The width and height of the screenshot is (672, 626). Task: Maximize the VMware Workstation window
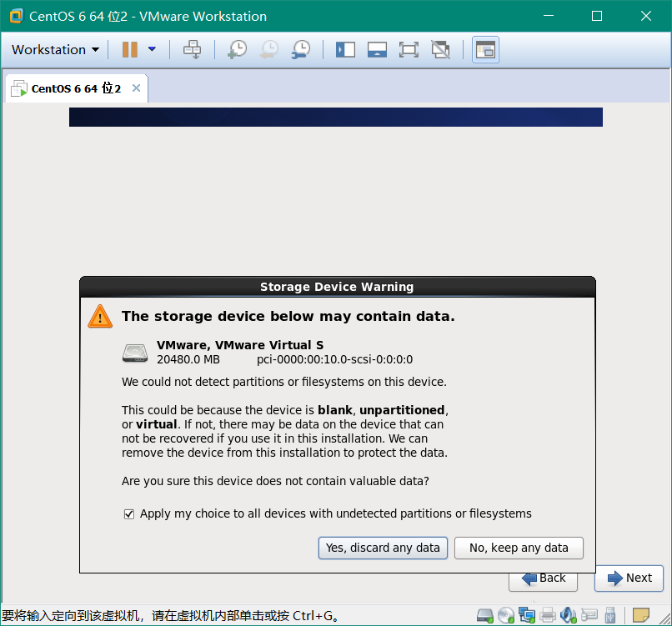pyautogui.click(x=597, y=16)
